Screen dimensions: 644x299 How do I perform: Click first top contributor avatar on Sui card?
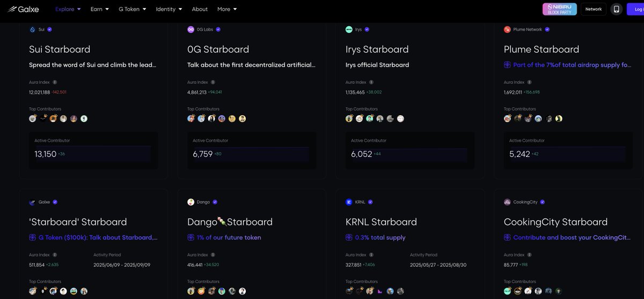(33, 118)
